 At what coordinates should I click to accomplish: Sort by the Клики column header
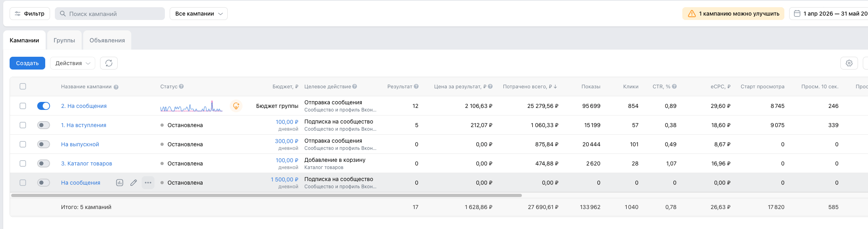[x=631, y=87]
